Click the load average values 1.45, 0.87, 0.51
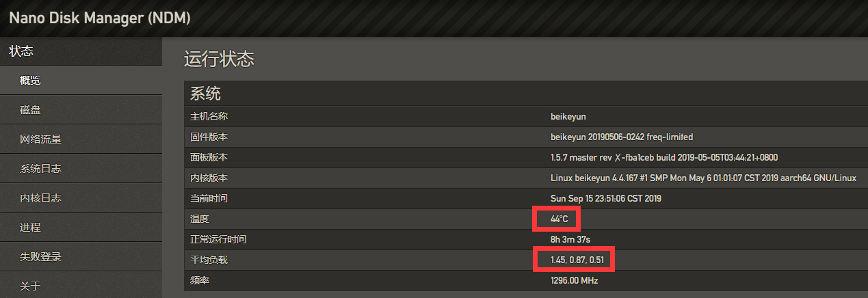The image size is (868, 298). [x=576, y=260]
